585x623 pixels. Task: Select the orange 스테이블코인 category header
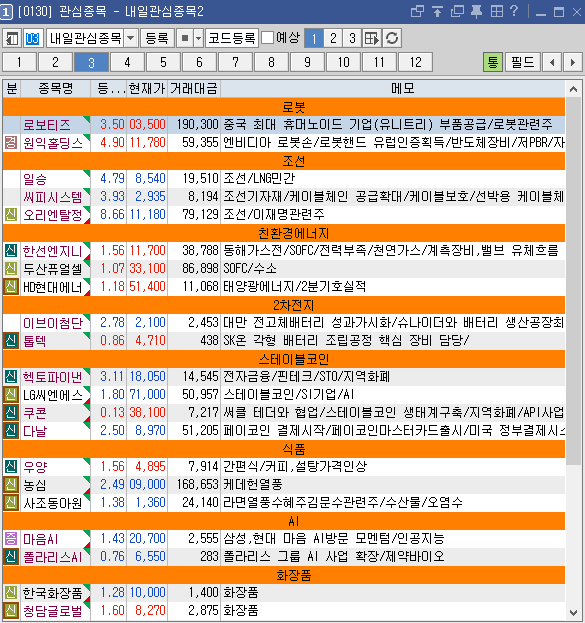pyautogui.click(x=284, y=359)
